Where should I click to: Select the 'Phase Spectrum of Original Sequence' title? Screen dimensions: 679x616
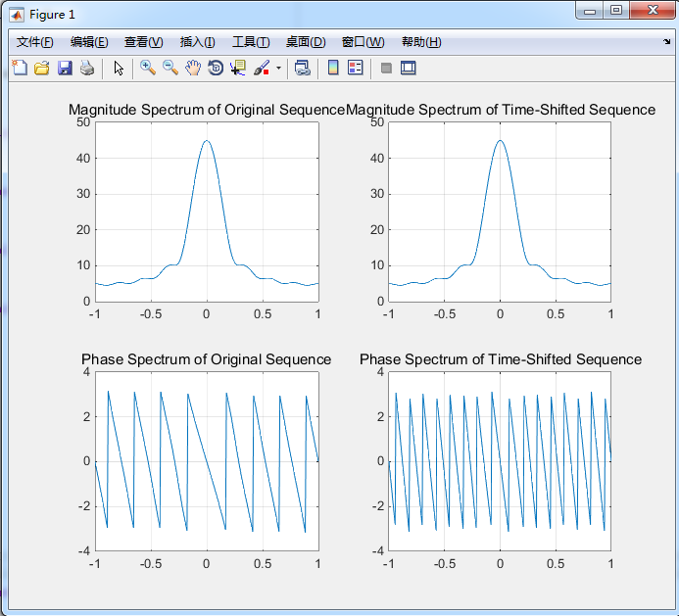[206, 359]
